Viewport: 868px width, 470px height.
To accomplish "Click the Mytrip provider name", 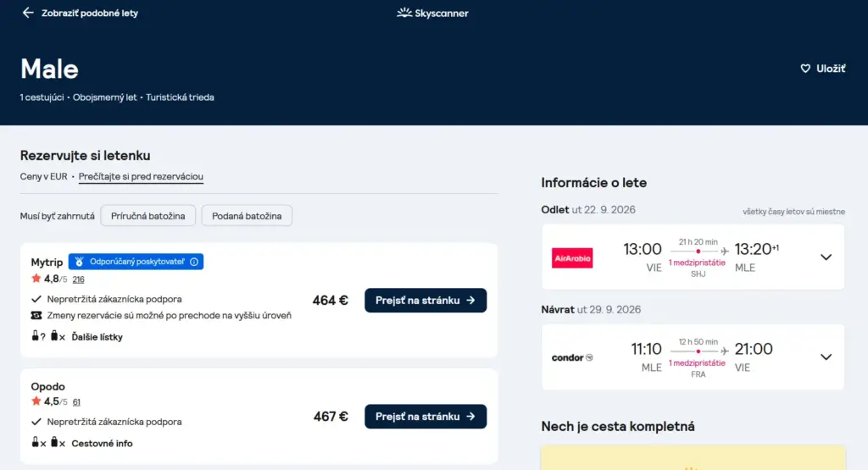I will 47,262.
